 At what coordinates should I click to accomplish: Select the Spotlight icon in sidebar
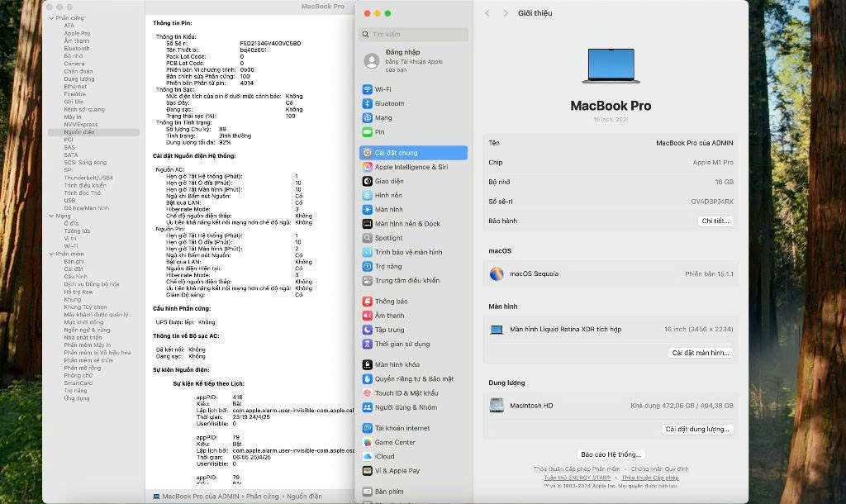(367, 238)
